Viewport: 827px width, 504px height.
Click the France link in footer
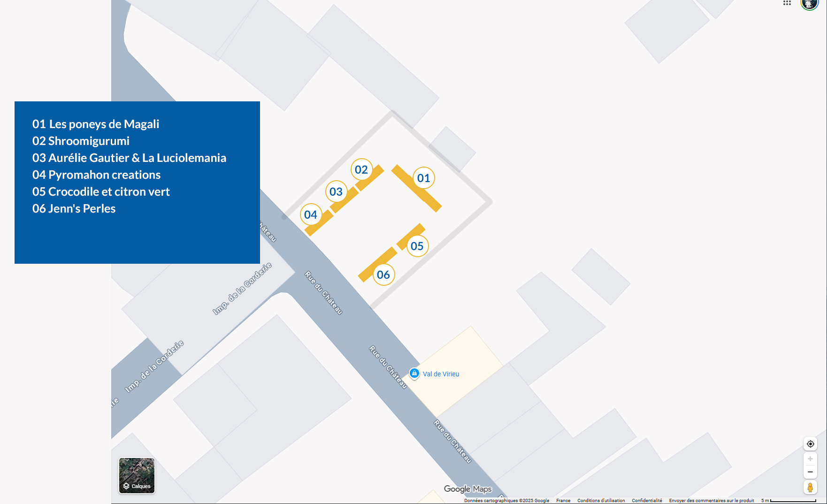point(563,501)
